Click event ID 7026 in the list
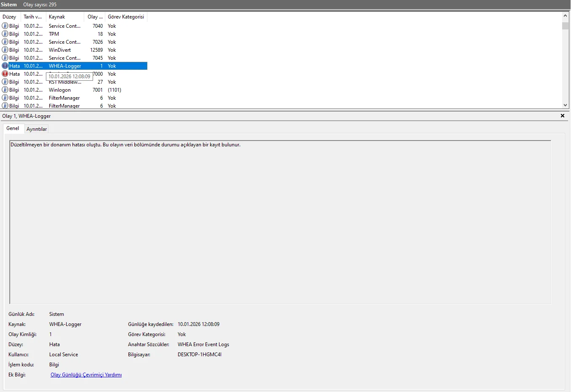The width and height of the screenshot is (571, 392). [98, 42]
